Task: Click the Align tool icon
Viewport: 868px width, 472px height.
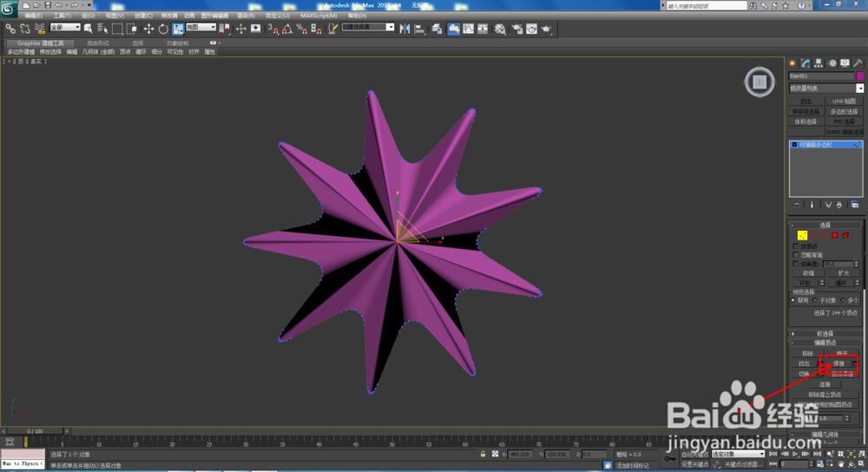Action: 419,29
